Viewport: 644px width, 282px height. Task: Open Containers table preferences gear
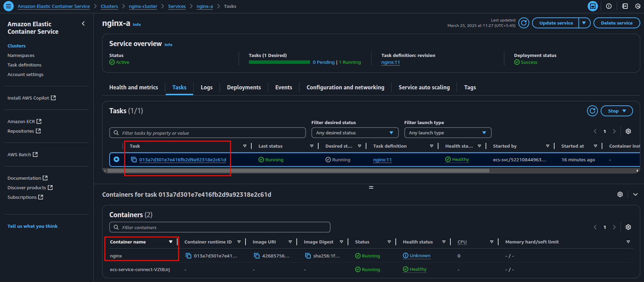coord(628,227)
